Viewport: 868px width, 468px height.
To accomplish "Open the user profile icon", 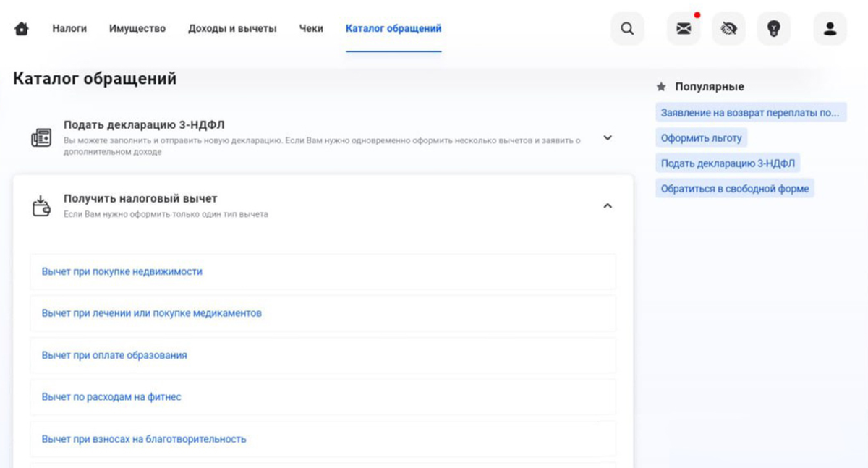I will pos(830,29).
